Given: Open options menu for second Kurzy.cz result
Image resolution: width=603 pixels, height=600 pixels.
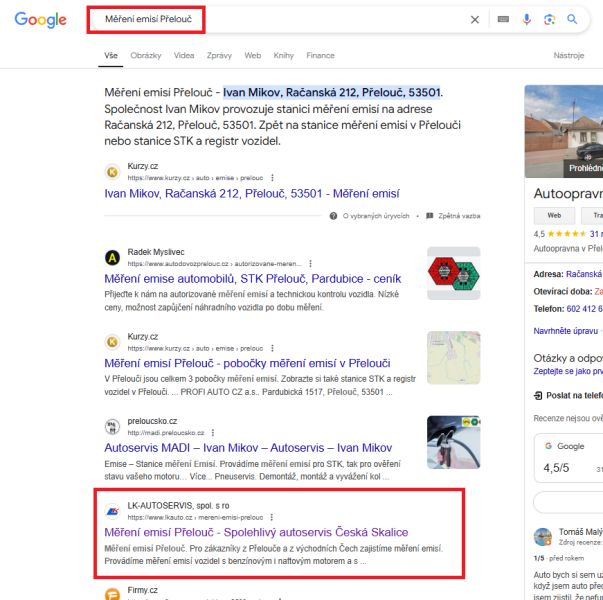Looking at the screenshot, I should click(272, 348).
